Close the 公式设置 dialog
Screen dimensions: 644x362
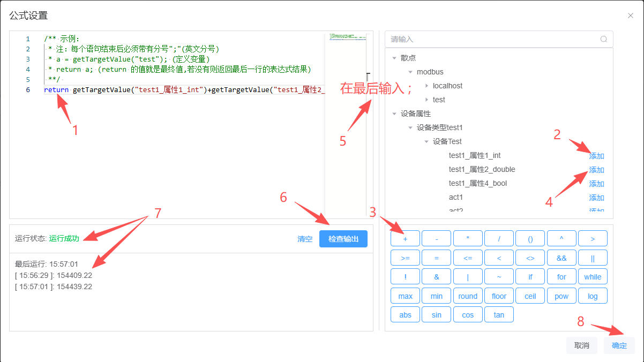coord(631,16)
